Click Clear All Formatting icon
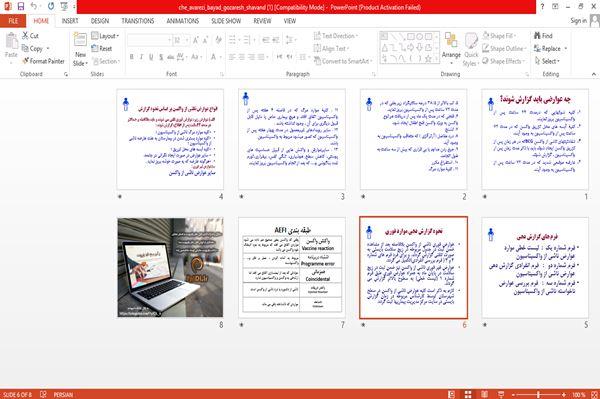The width and height of the screenshot is (600, 399). click(218, 40)
